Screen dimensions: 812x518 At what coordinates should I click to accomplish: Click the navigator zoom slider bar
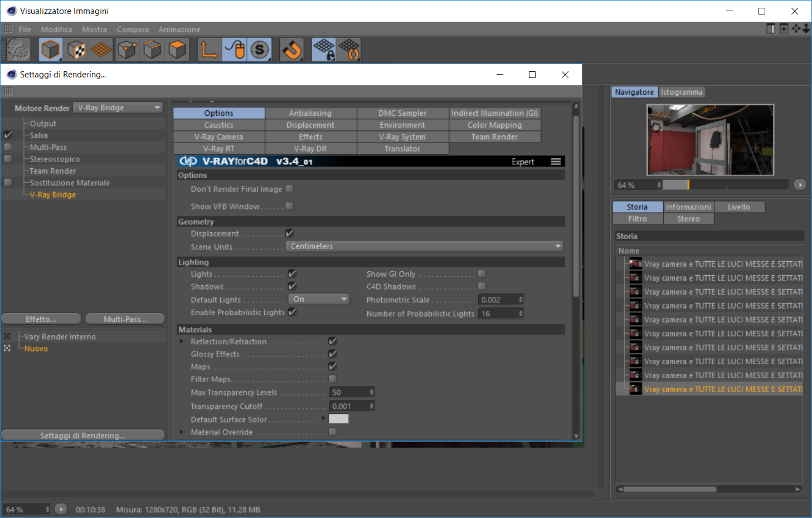click(726, 184)
